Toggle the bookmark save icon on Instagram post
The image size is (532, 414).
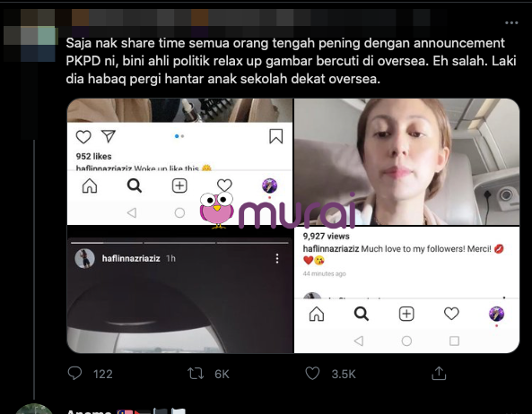pyautogui.click(x=275, y=136)
